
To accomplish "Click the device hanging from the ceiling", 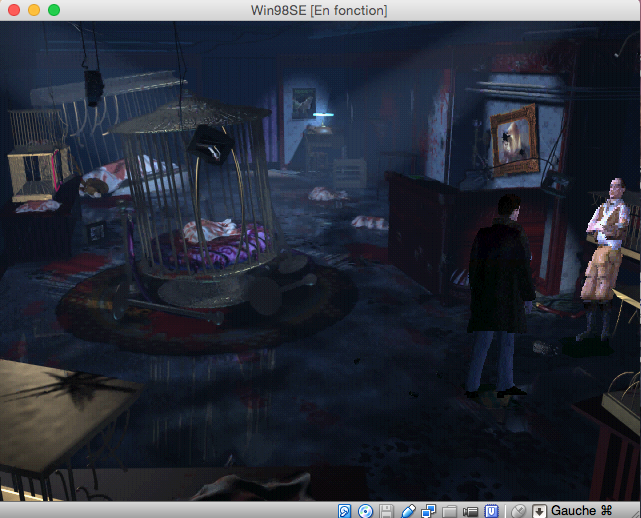I will [94, 88].
